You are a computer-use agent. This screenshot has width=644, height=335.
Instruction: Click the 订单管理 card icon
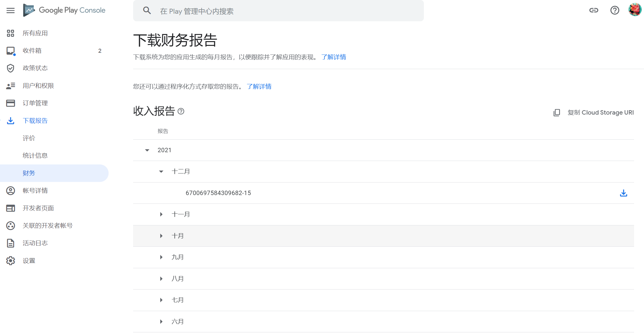click(x=11, y=103)
